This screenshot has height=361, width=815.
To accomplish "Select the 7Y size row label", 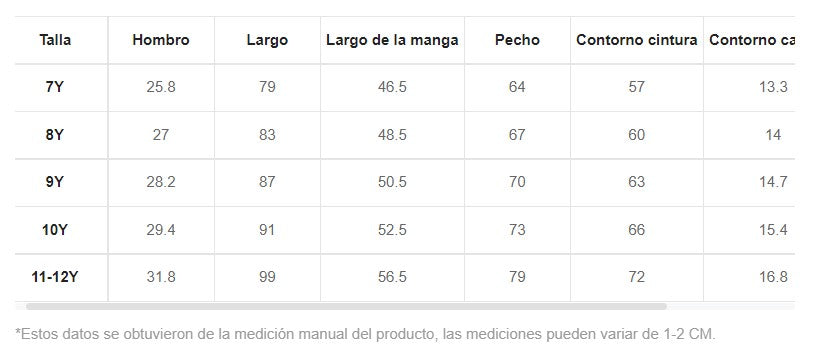I will point(55,87).
